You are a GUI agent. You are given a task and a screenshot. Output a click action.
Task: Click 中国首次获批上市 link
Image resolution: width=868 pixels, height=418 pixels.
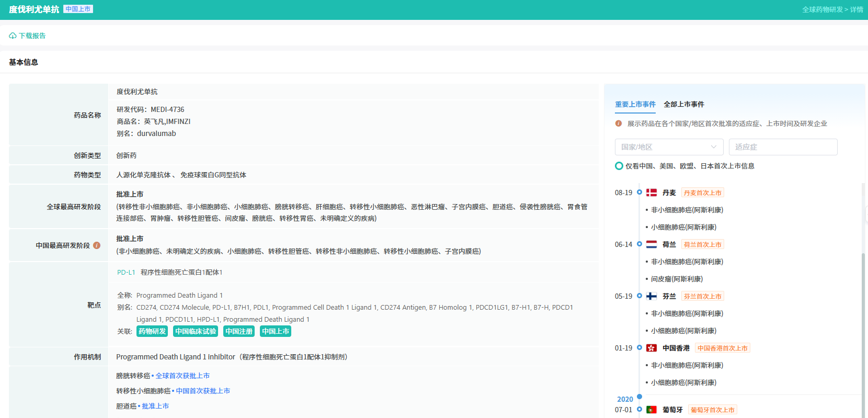click(x=203, y=391)
